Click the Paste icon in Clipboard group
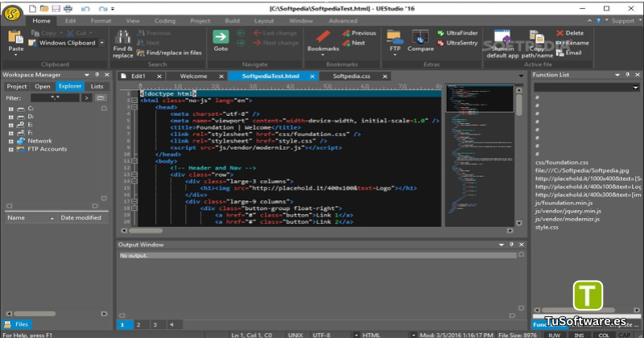Screen dimensions: 644x338 point(15,36)
